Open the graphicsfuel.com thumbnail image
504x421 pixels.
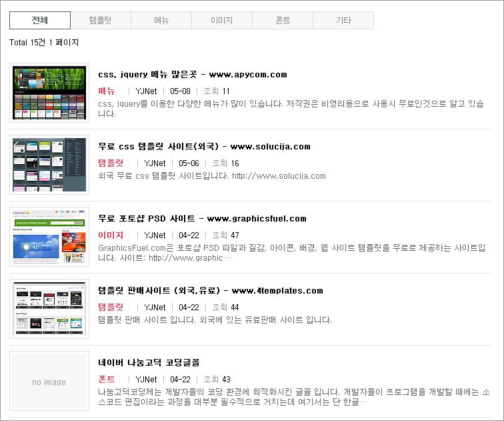point(49,237)
